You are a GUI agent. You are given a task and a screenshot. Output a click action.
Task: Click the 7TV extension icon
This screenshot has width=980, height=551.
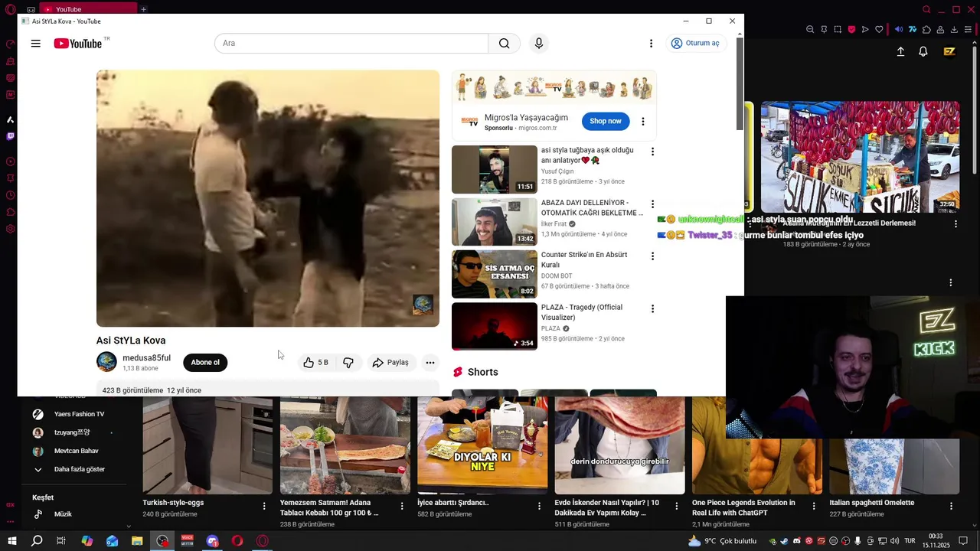click(x=913, y=30)
